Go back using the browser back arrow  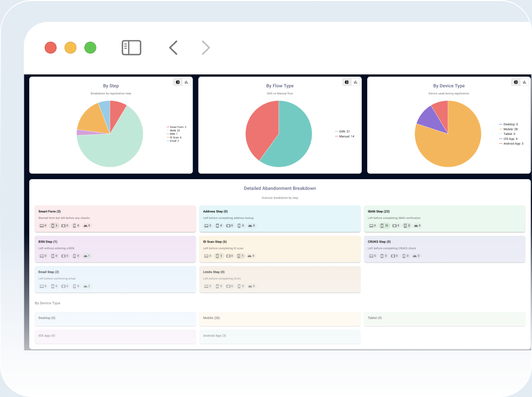pyautogui.click(x=173, y=48)
